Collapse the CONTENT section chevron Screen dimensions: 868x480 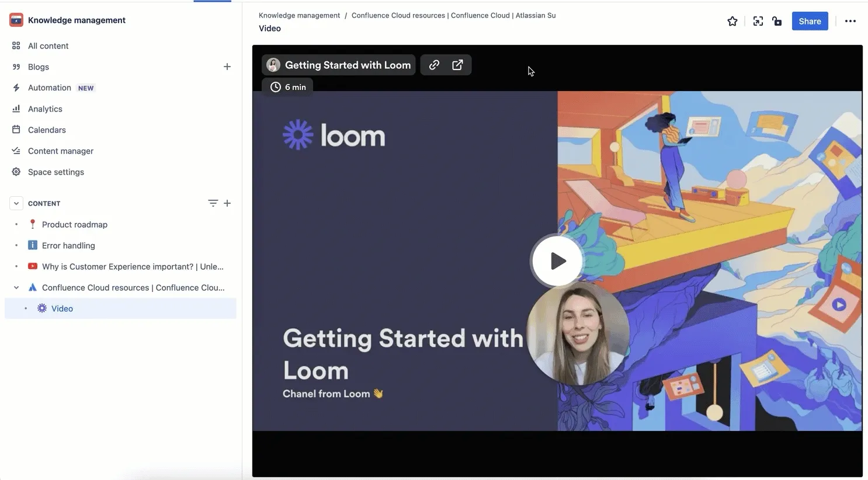[16, 203]
